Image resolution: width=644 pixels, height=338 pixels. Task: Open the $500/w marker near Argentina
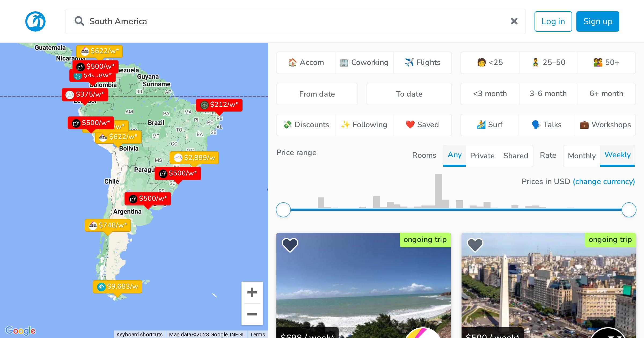148,199
